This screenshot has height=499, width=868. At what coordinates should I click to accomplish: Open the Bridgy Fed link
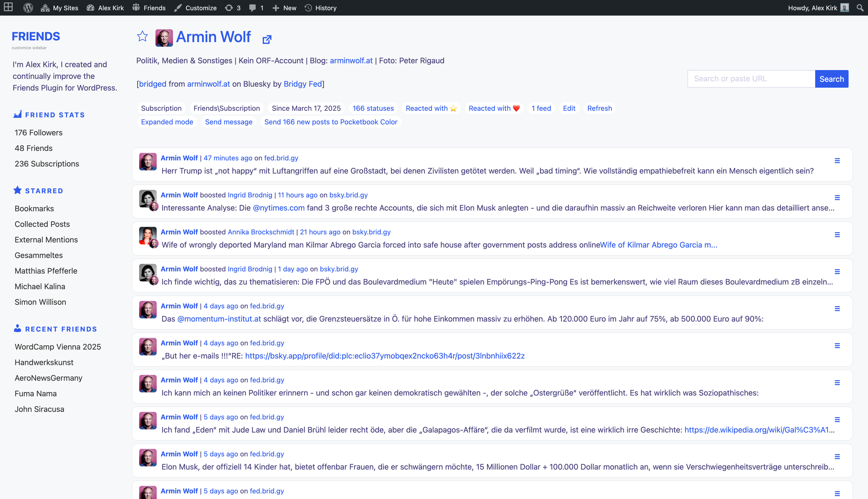(x=303, y=84)
